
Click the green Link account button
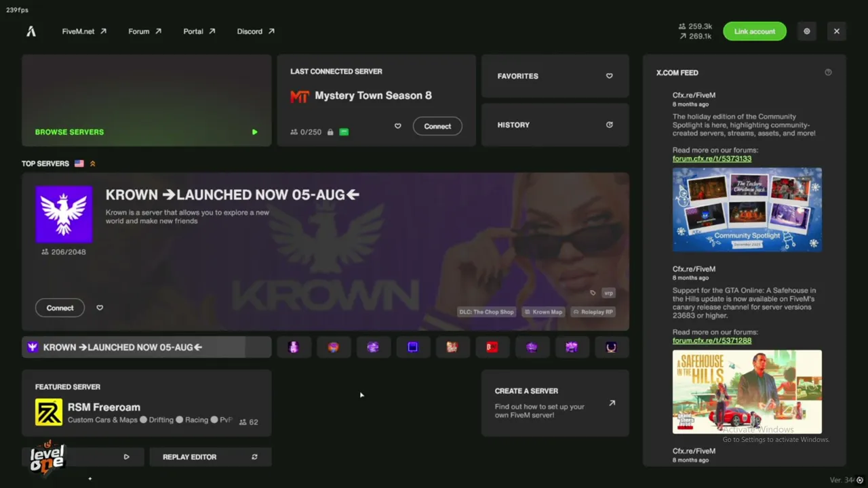755,31
